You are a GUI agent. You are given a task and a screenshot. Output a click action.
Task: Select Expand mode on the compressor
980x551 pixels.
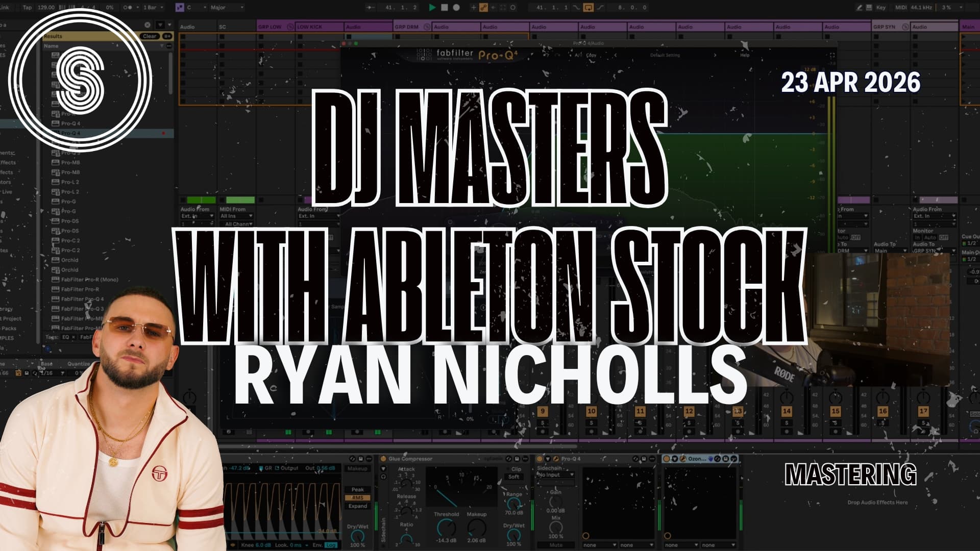tap(357, 506)
